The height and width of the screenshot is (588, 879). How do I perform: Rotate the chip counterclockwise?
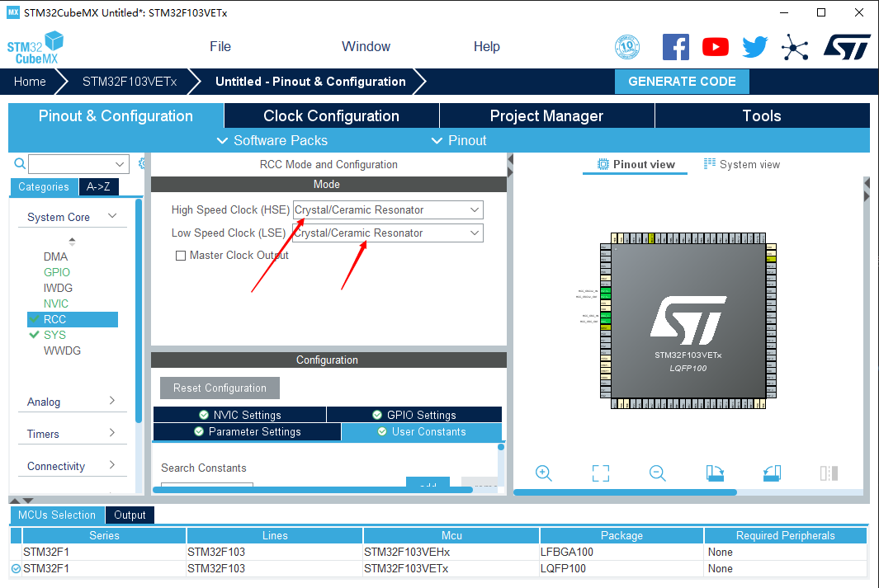pos(772,473)
